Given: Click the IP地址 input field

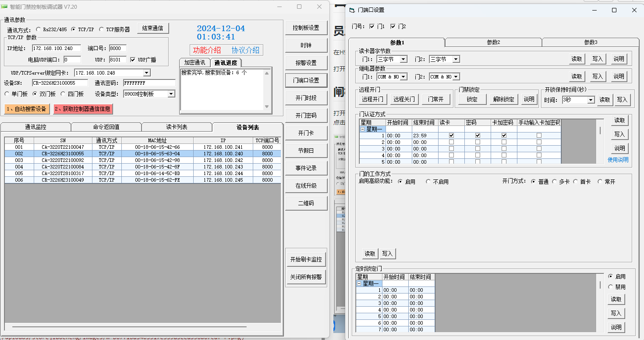Looking at the screenshot, I should click(x=56, y=48).
